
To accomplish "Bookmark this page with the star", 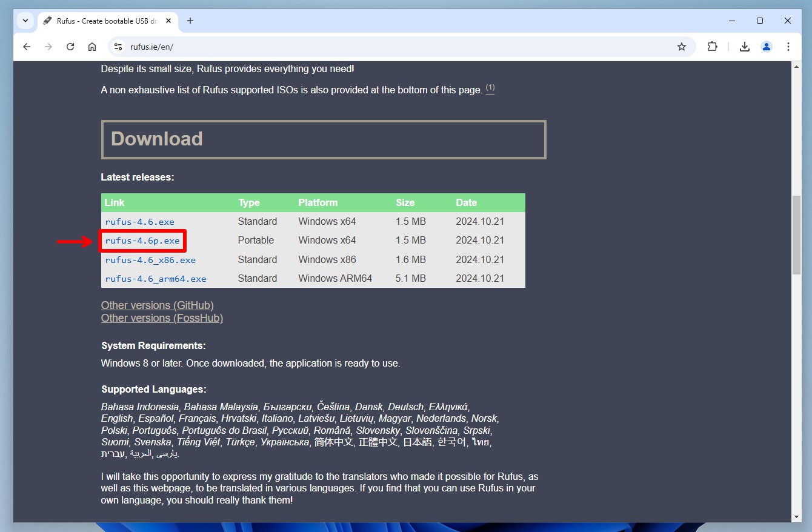I will coord(682,47).
